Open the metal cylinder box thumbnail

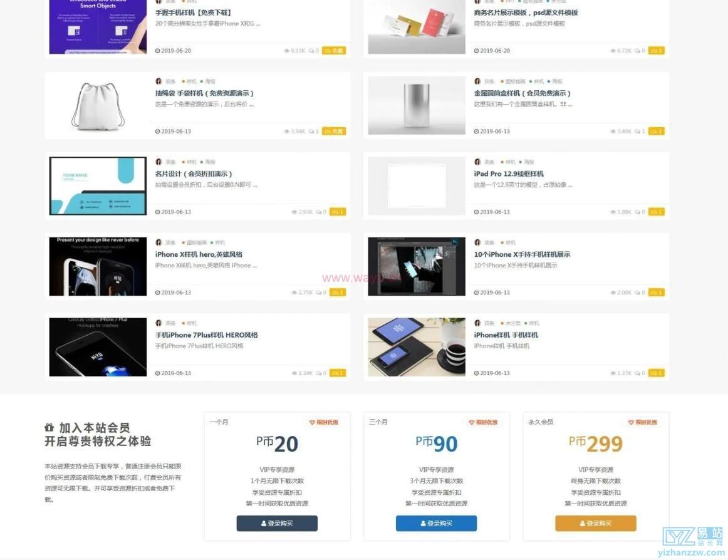417,105
